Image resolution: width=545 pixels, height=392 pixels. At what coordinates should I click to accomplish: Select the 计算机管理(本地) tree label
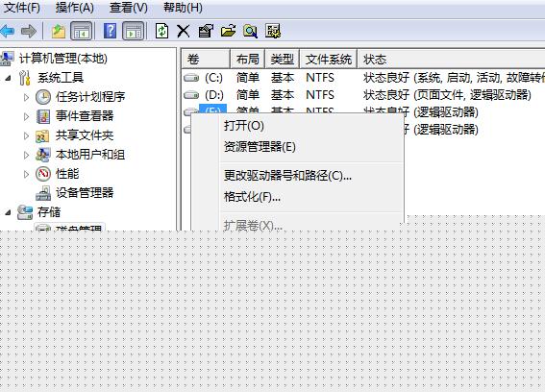pos(63,59)
